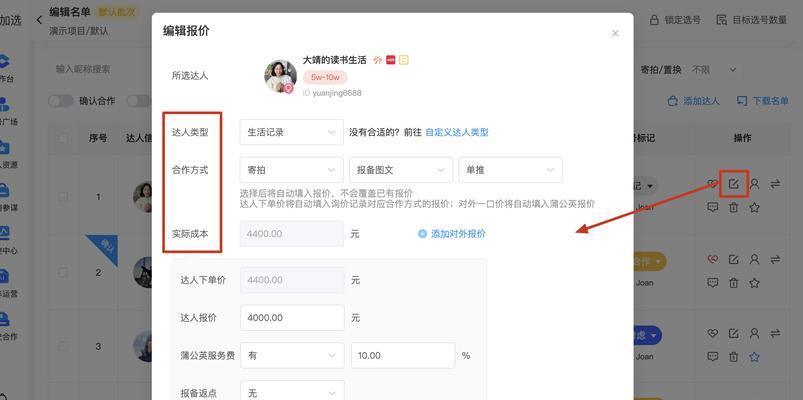Toggle the 确认合作 switch
The height and width of the screenshot is (400, 803).
point(61,101)
